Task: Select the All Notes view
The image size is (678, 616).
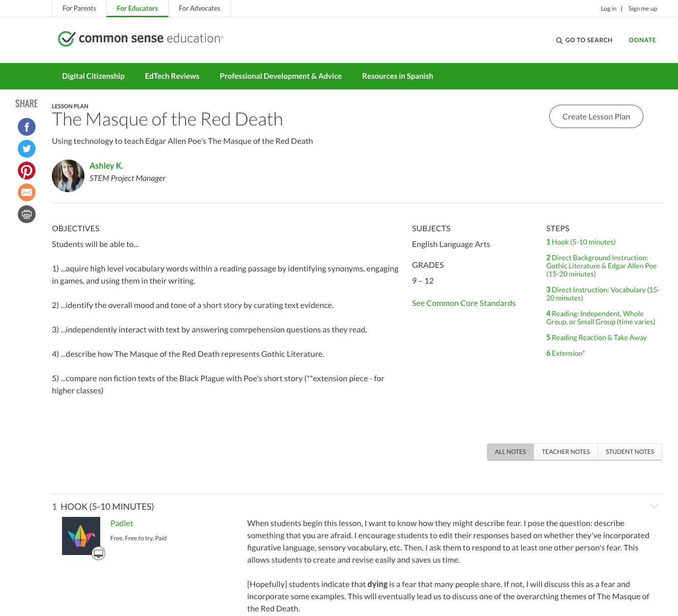Action: pos(510,451)
